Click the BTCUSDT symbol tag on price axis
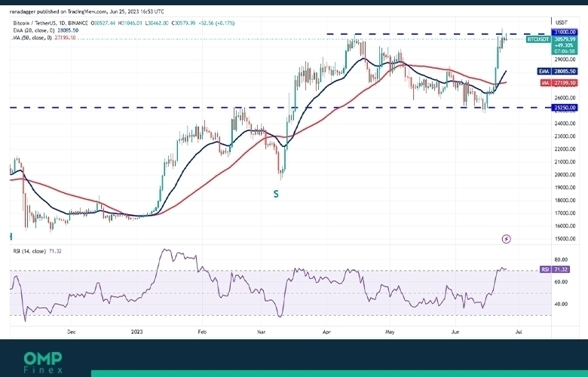The image size is (588, 377). coord(538,39)
